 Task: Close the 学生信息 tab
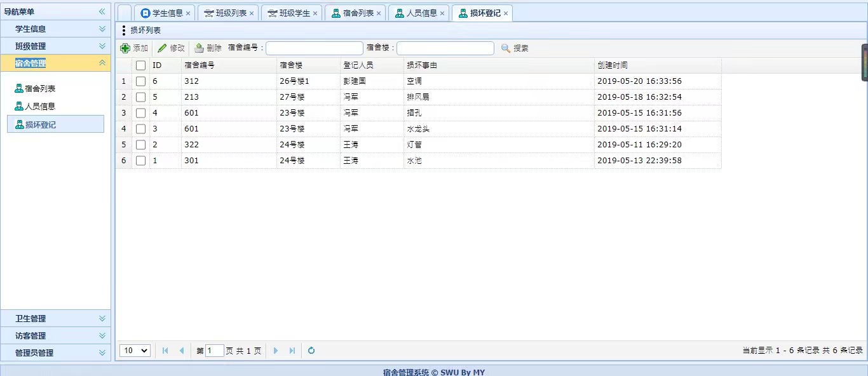(x=188, y=13)
